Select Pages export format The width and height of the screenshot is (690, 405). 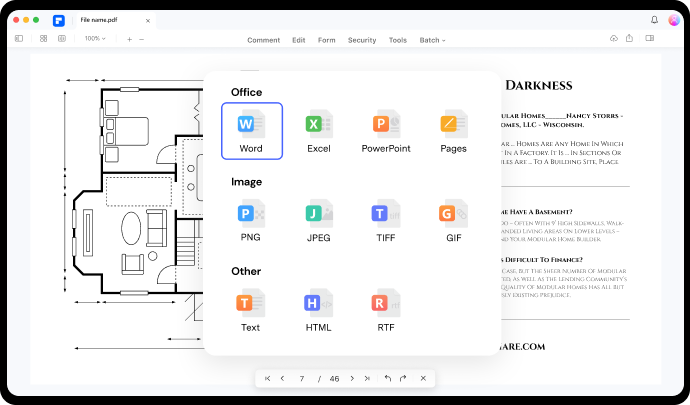point(453,131)
